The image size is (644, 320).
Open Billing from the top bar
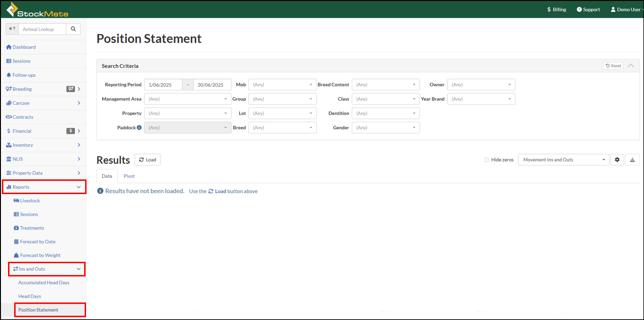tap(556, 9)
